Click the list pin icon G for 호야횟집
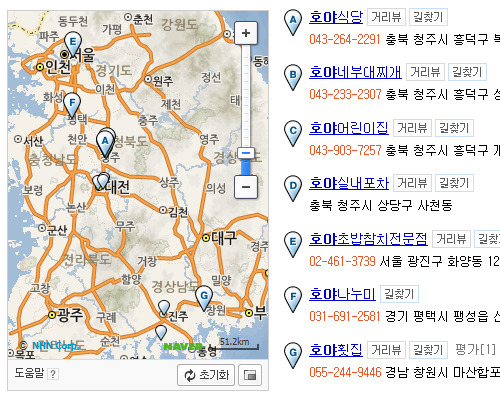Viewport: 500px width, 395px height. pyautogui.click(x=293, y=355)
